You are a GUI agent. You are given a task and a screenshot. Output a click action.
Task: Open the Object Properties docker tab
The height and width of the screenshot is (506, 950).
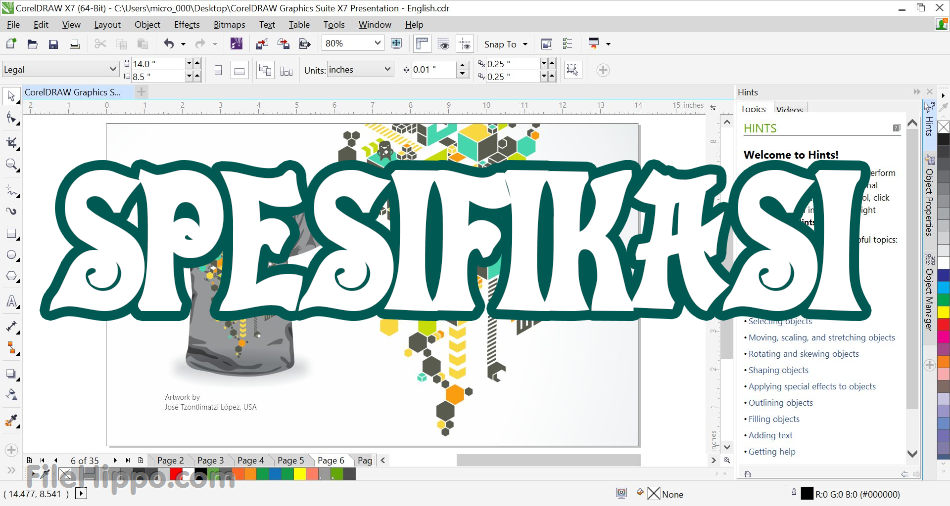click(x=929, y=195)
